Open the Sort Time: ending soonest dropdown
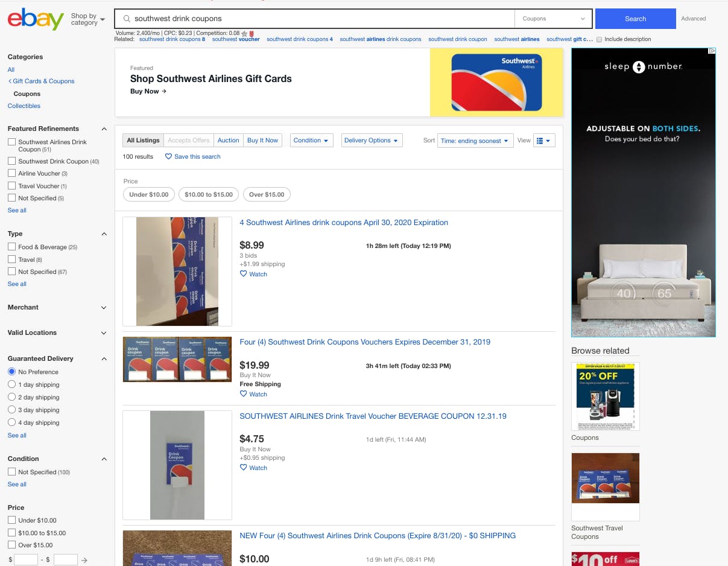Viewport: 728px width, 566px height. (x=475, y=141)
